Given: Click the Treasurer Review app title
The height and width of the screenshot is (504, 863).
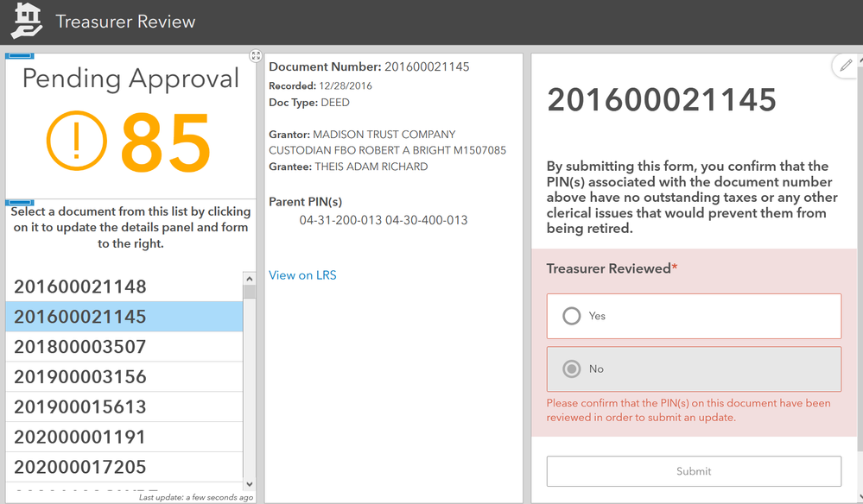Looking at the screenshot, I should (125, 22).
